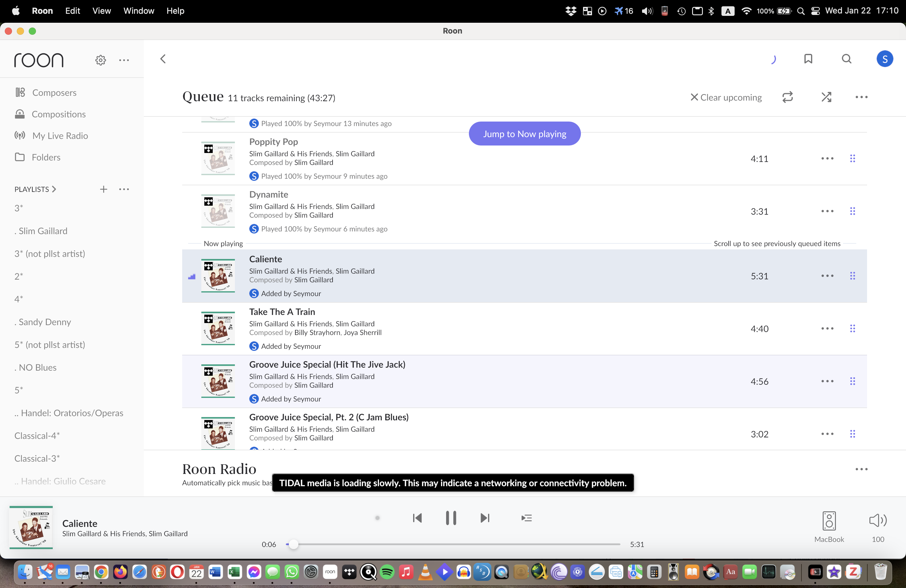Add a new playlist with plus icon
906x588 pixels.
[x=104, y=189]
